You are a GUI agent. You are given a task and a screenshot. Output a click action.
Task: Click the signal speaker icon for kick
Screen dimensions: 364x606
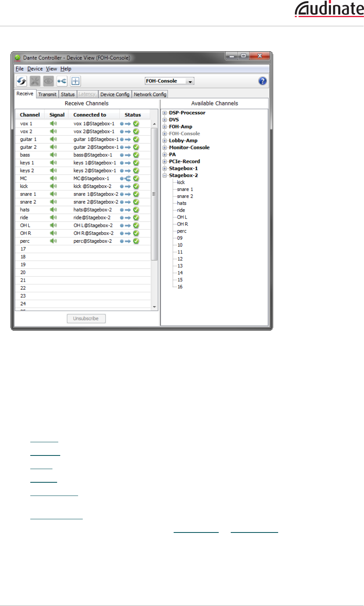pyautogui.click(x=53, y=186)
